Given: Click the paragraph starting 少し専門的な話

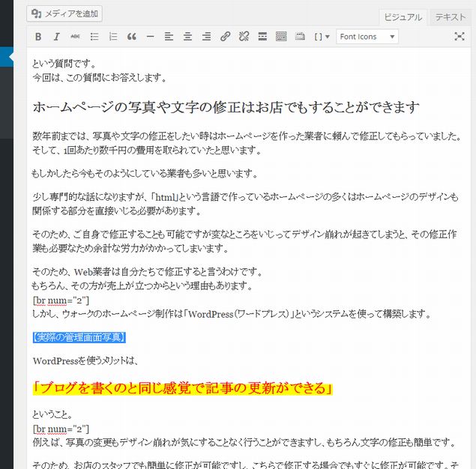Looking at the screenshot, I should (x=245, y=204).
